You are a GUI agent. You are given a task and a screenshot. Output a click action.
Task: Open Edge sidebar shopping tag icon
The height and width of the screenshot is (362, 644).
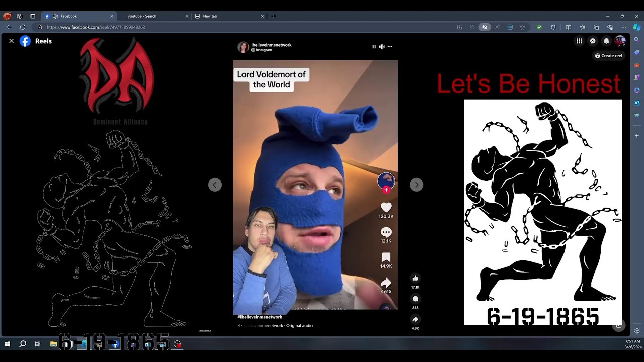[637, 52]
